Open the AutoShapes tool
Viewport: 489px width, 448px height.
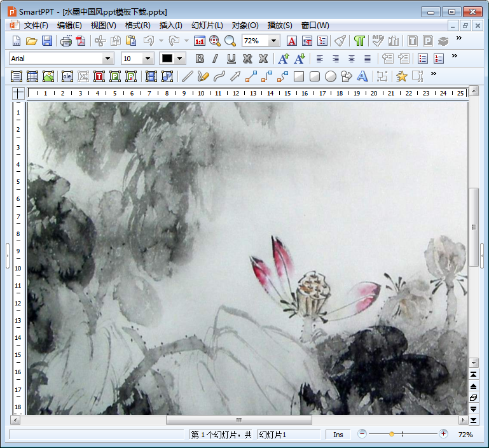346,76
